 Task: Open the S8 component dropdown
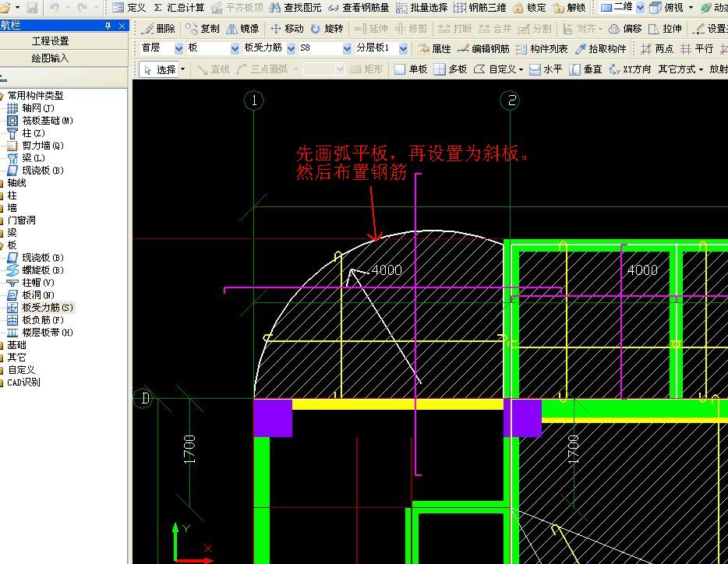(x=347, y=48)
